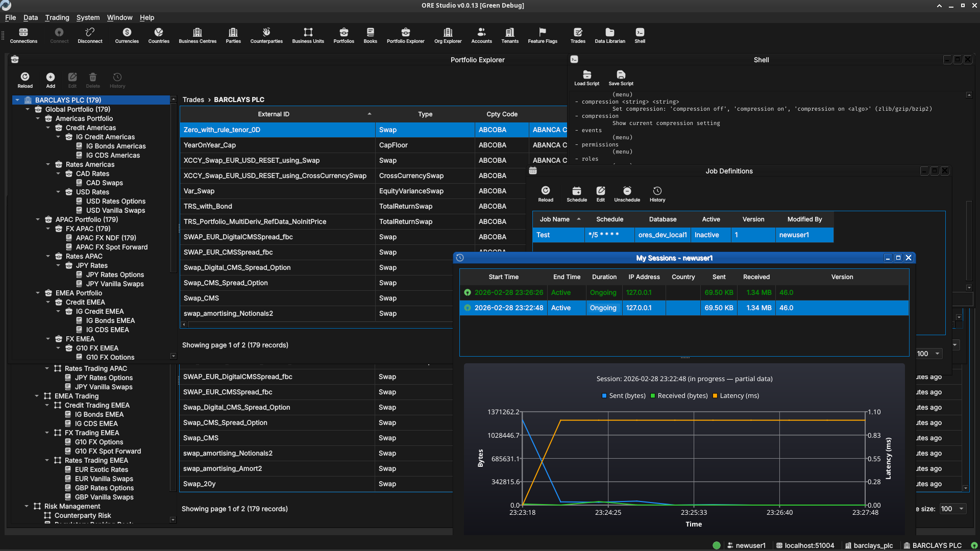Collapse the APAC Portfolio tree node
Image resolution: width=980 pixels, height=551 pixels.
pos(37,219)
